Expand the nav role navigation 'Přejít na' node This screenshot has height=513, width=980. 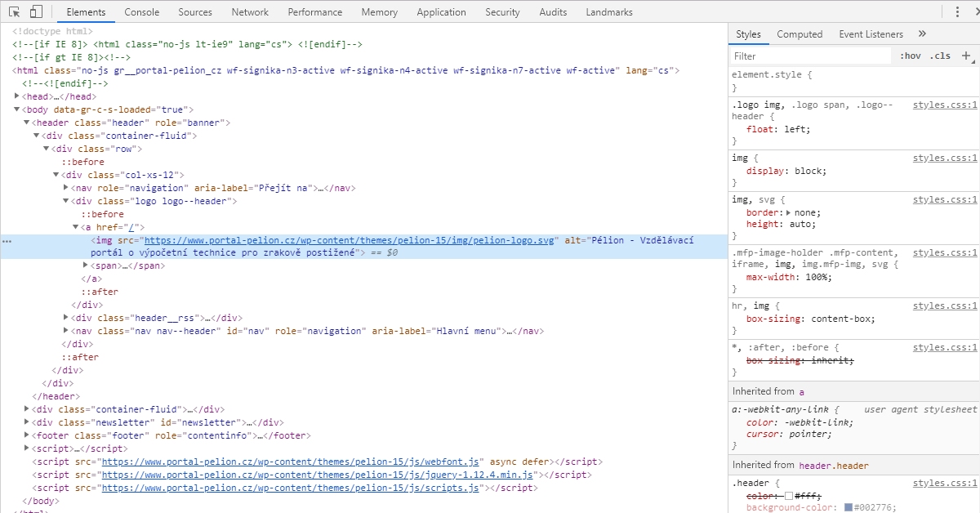(66, 188)
